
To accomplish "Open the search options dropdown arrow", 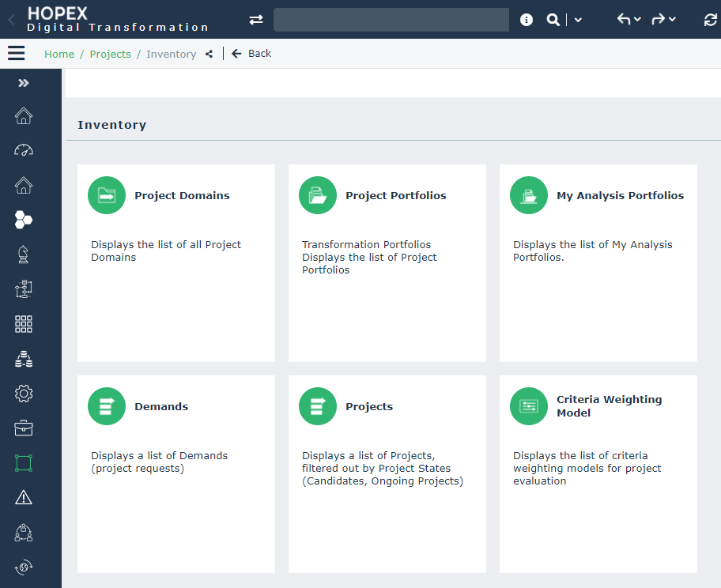I will pyautogui.click(x=578, y=20).
